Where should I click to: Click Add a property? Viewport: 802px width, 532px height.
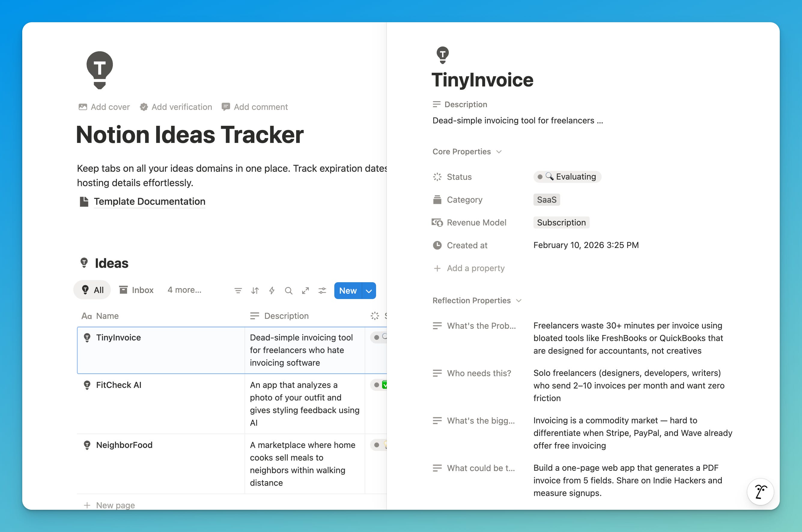click(475, 268)
